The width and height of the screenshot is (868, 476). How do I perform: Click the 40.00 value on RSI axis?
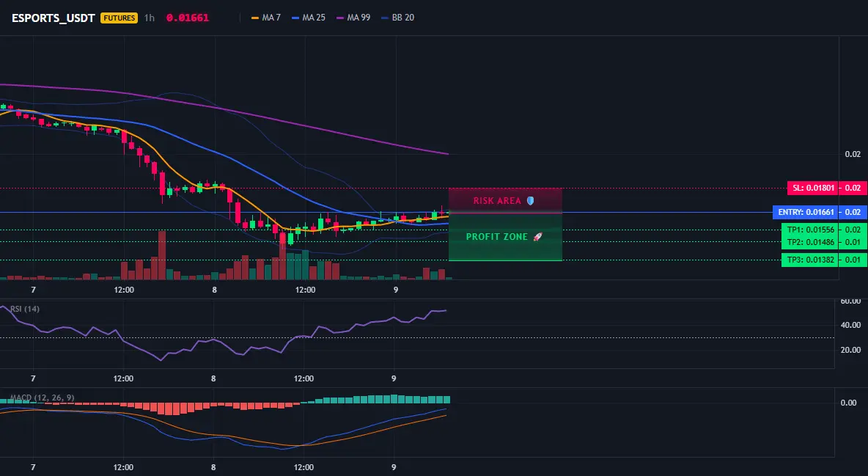pos(850,325)
